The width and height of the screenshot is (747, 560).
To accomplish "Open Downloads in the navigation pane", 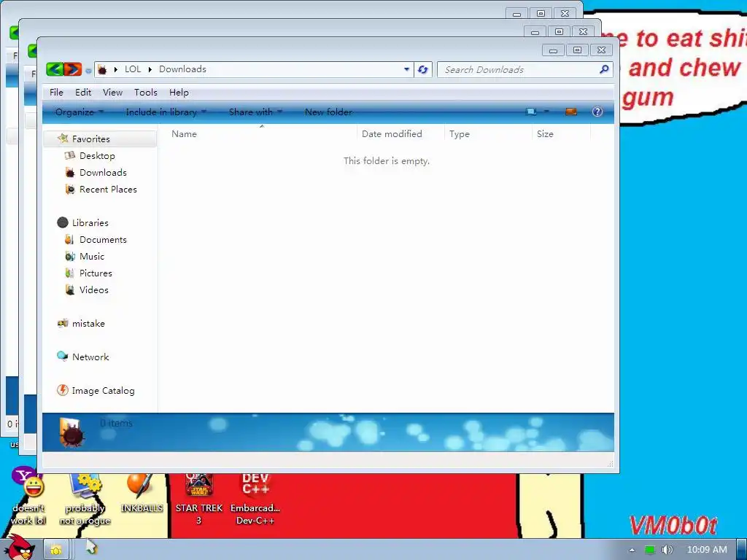I will 103,172.
